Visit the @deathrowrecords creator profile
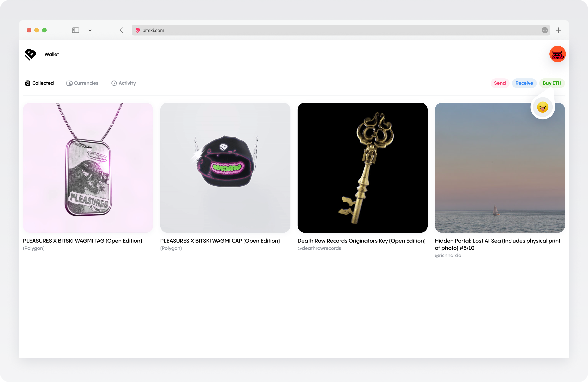 tap(319, 248)
